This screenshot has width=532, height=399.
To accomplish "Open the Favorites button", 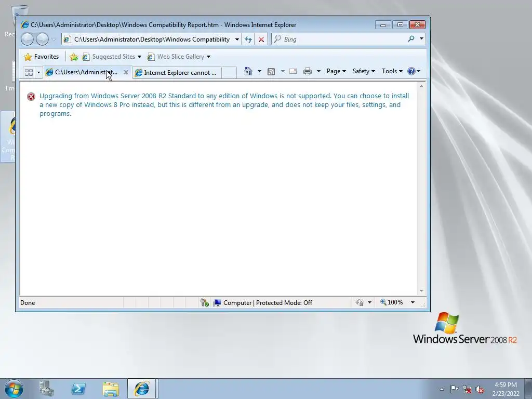I will click(x=42, y=57).
